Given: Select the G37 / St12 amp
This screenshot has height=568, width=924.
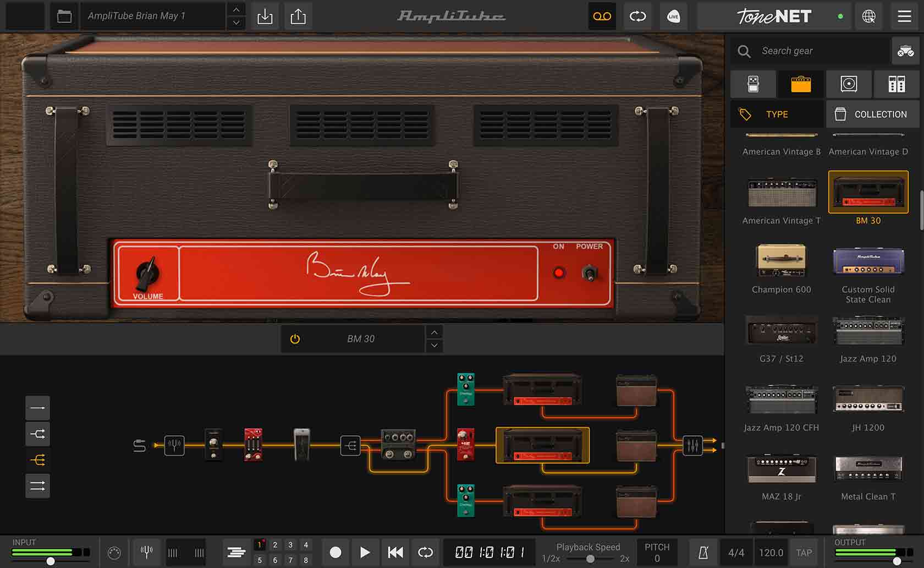Looking at the screenshot, I should (x=781, y=337).
